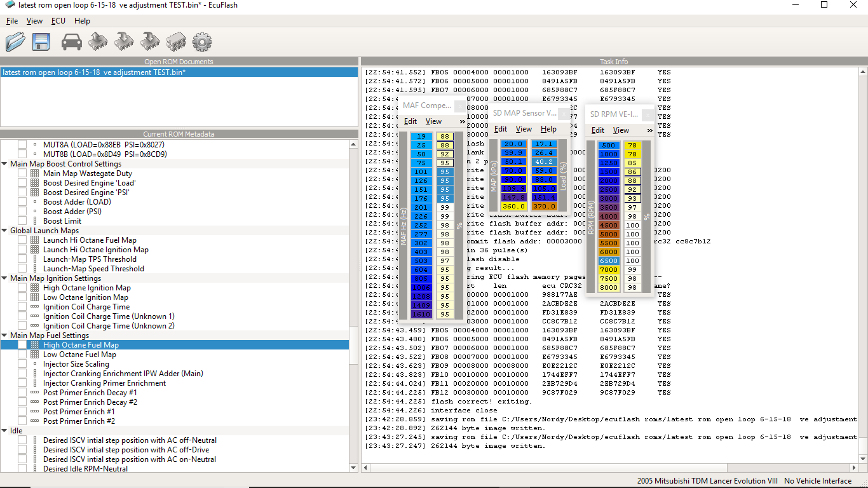Collapse the Global Launch Maps group
Image resolution: width=868 pixels, height=488 pixels.
(x=5, y=231)
